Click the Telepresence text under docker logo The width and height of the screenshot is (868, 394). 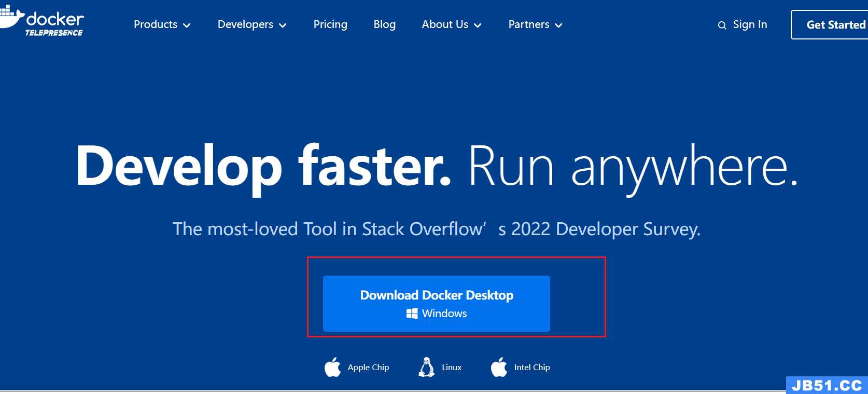point(54,33)
